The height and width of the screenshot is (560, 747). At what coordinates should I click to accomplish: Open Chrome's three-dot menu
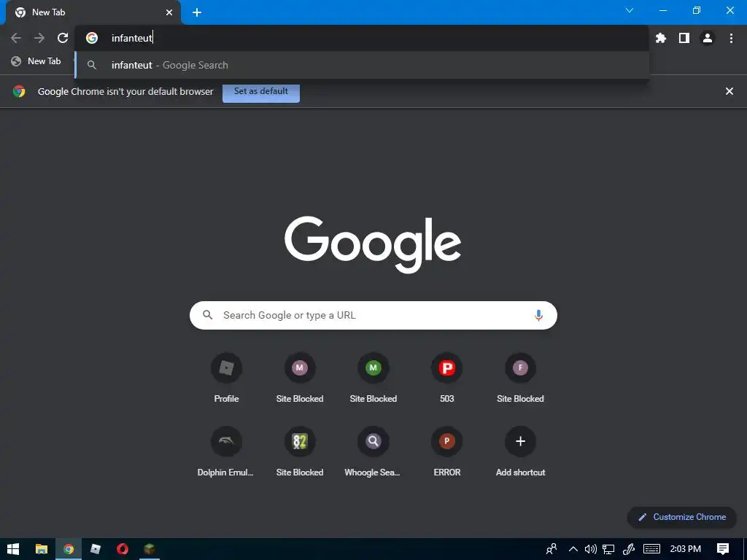tap(731, 38)
